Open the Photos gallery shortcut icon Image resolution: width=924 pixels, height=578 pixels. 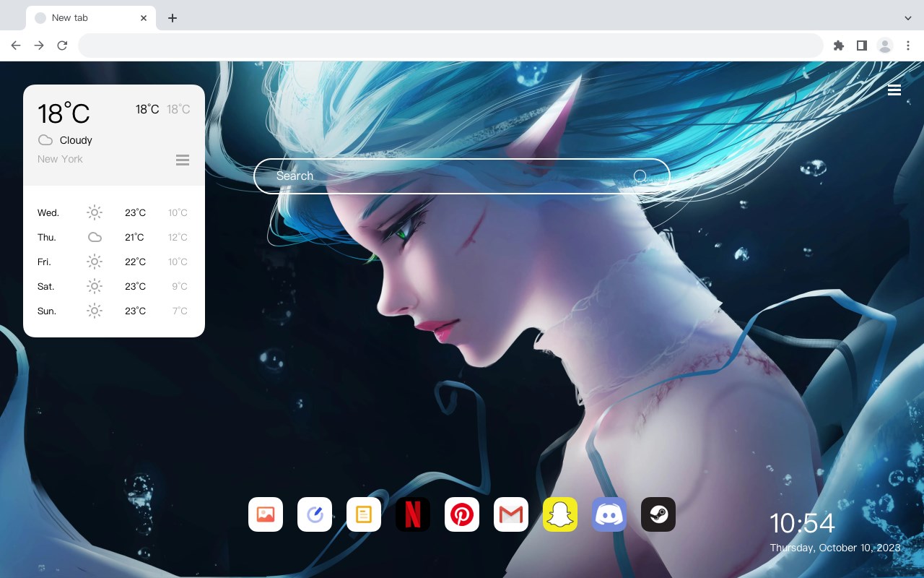266,514
